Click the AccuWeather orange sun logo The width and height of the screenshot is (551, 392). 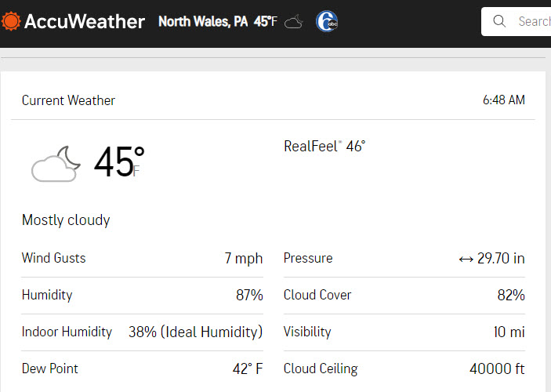tap(10, 21)
